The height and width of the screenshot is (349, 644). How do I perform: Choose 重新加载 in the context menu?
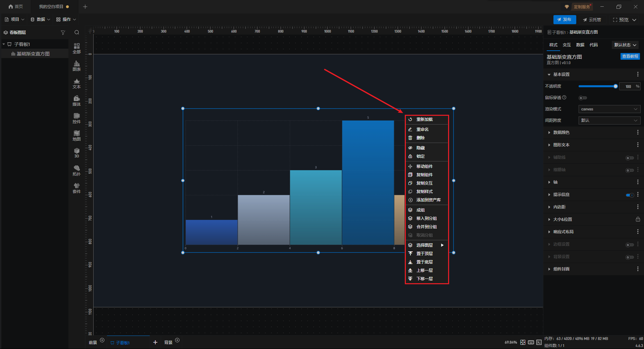(427, 119)
